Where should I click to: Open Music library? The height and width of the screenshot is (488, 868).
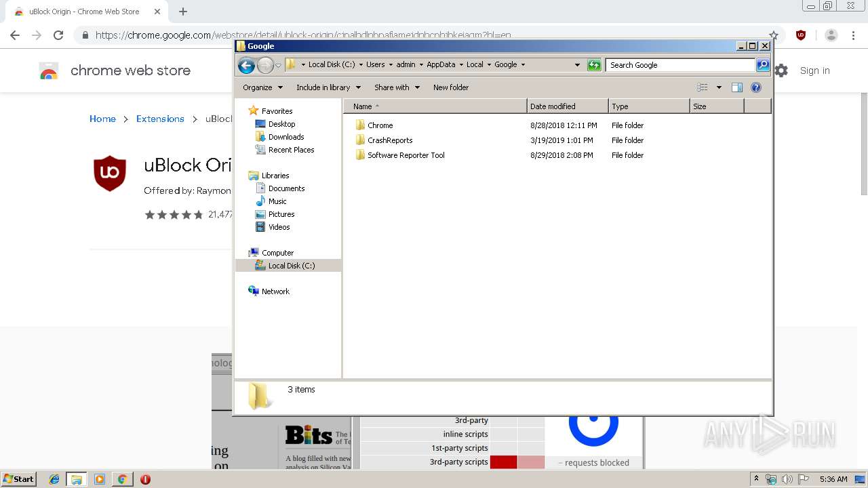point(271,201)
